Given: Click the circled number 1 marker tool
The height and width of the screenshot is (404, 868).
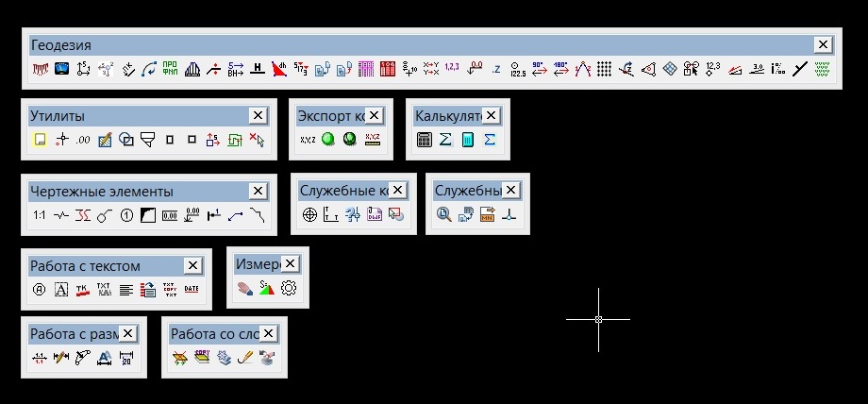Looking at the screenshot, I should pyautogui.click(x=126, y=215).
